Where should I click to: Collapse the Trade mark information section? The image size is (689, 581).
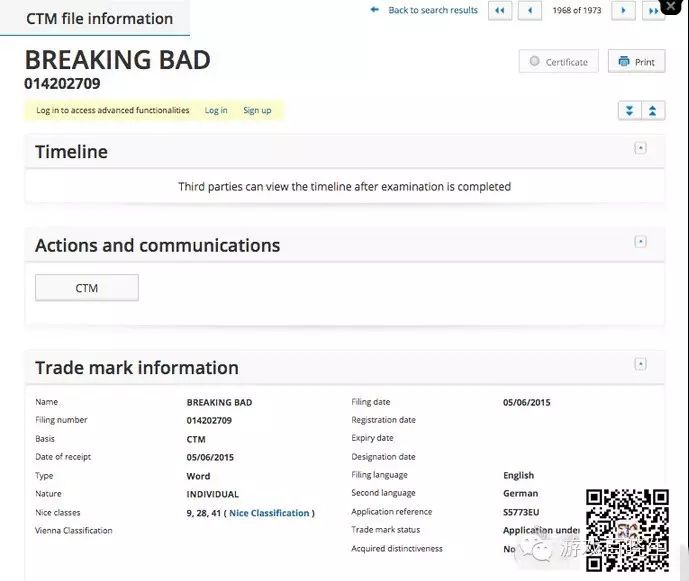pos(640,364)
